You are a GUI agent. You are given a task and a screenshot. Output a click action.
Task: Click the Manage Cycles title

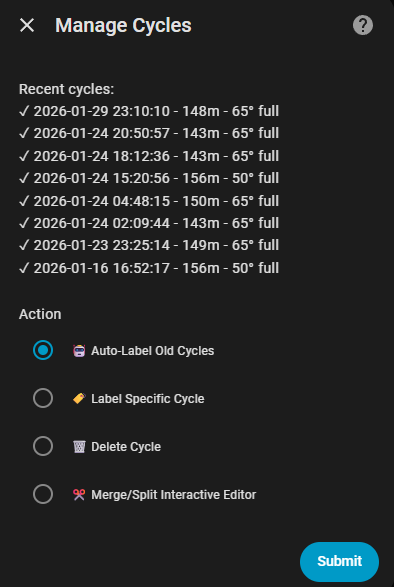tap(123, 26)
